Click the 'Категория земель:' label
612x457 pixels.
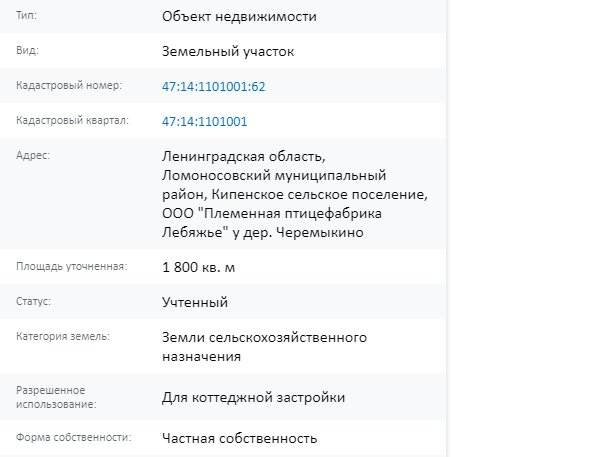point(63,336)
